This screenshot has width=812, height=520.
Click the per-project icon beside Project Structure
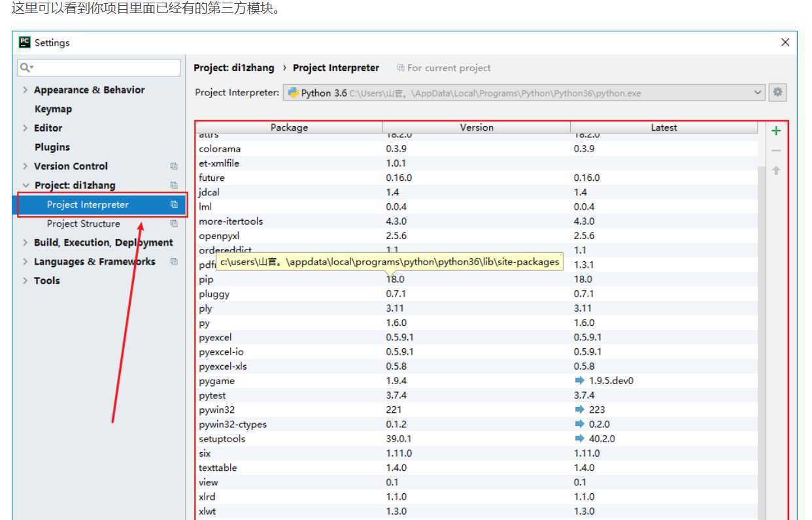point(174,223)
